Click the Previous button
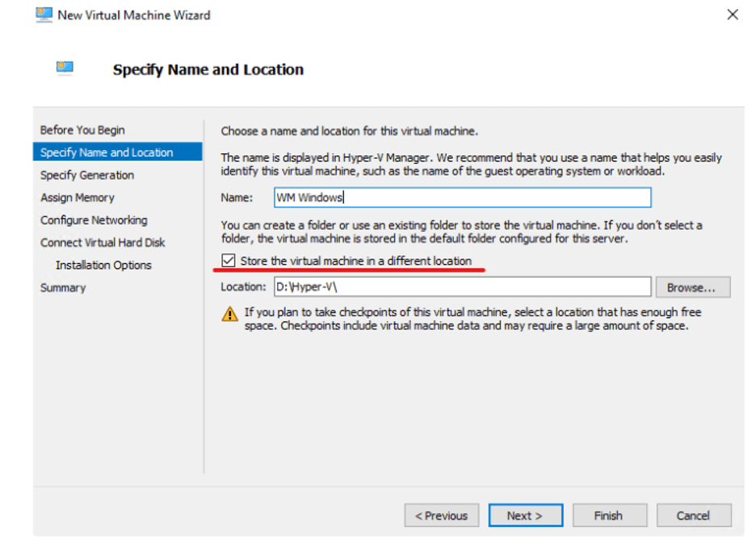756x552 pixels. coord(442,516)
